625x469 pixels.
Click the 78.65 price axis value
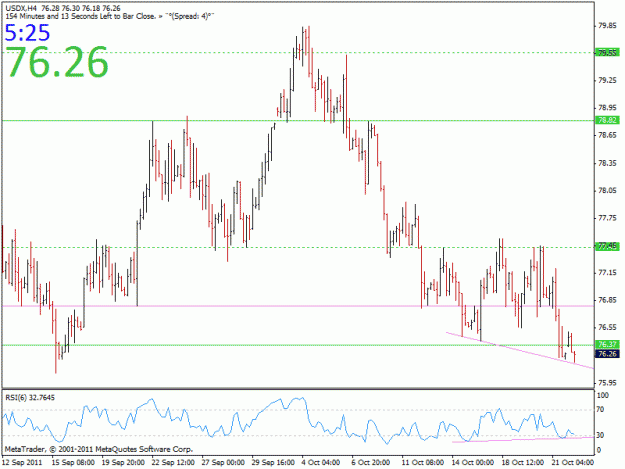[x=607, y=135]
